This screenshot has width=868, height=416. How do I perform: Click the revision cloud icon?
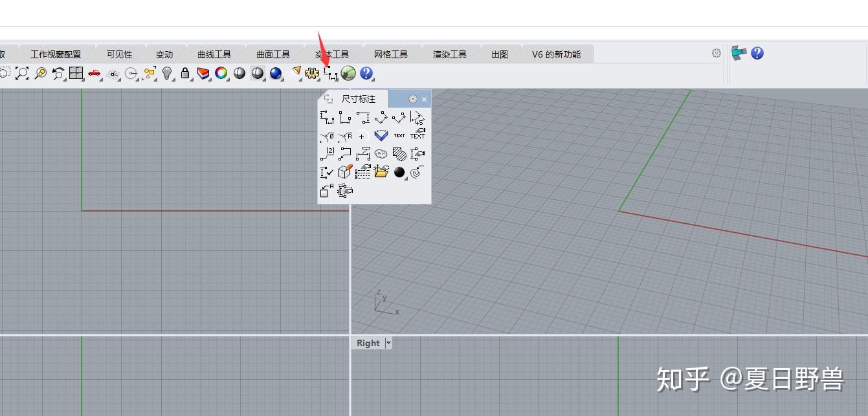tap(381, 154)
